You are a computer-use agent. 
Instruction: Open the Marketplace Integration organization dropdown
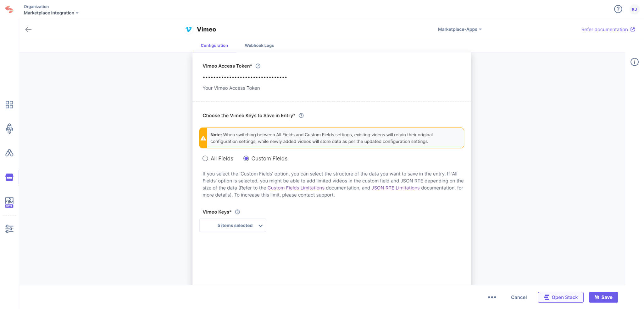(51, 13)
